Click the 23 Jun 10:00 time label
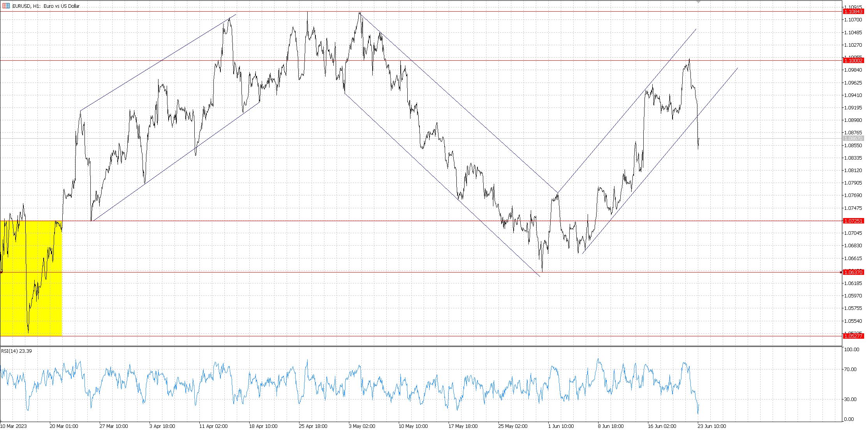Viewport: 868px width, 431px height. tap(711, 426)
